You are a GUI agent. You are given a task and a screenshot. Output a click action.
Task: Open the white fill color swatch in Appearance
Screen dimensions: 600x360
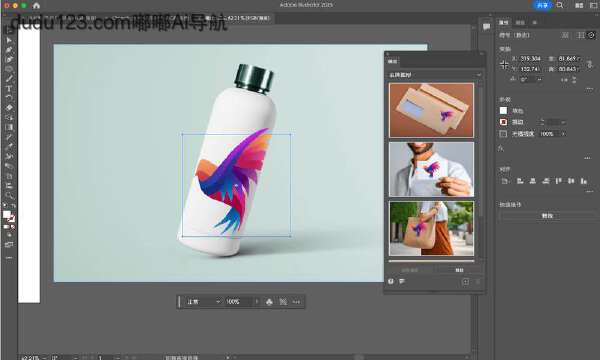[503, 111]
